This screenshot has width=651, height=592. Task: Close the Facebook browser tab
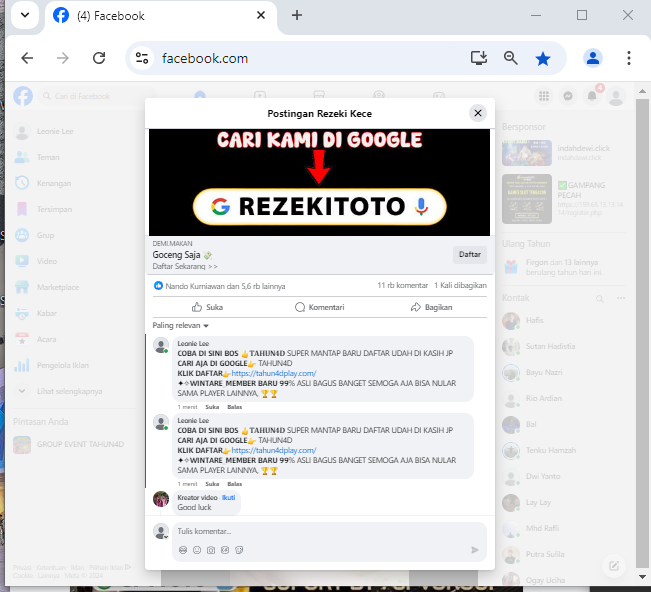pyautogui.click(x=261, y=15)
